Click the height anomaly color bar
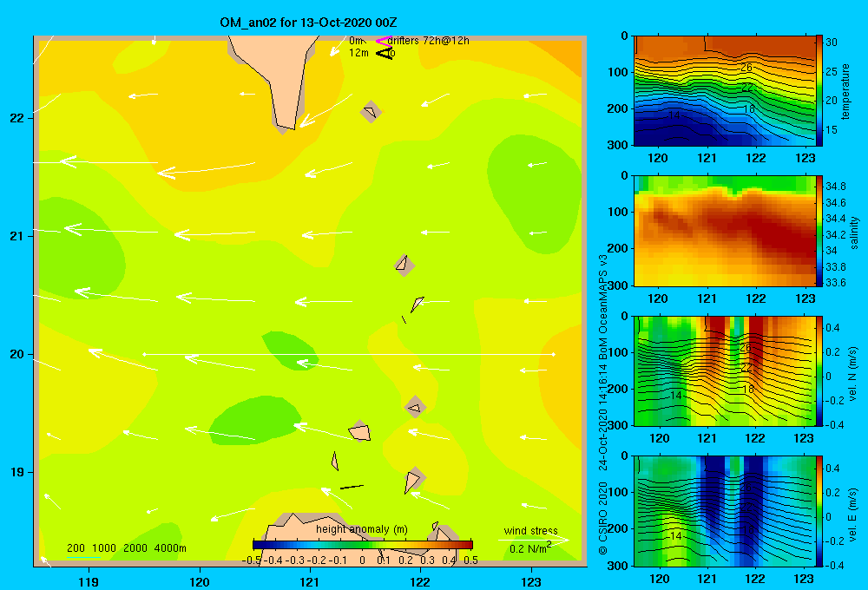This screenshot has width=868, height=590. [363, 545]
